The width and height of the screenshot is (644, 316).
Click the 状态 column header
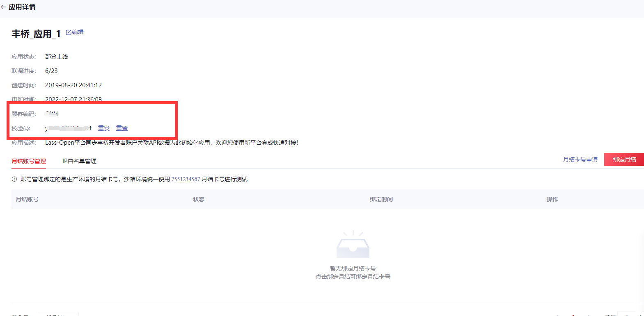click(199, 199)
